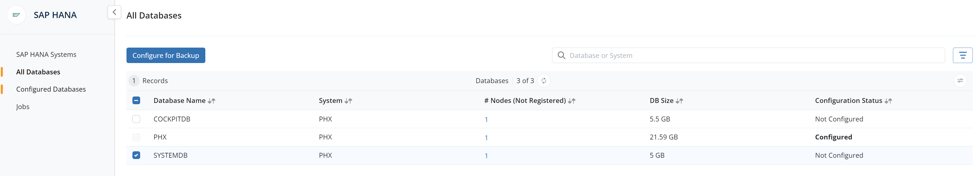
Task: Open the filter options icon button
Action: (x=962, y=56)
